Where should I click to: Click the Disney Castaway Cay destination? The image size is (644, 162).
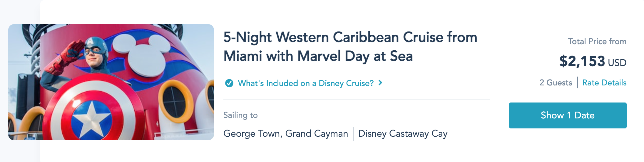(403, 134)
